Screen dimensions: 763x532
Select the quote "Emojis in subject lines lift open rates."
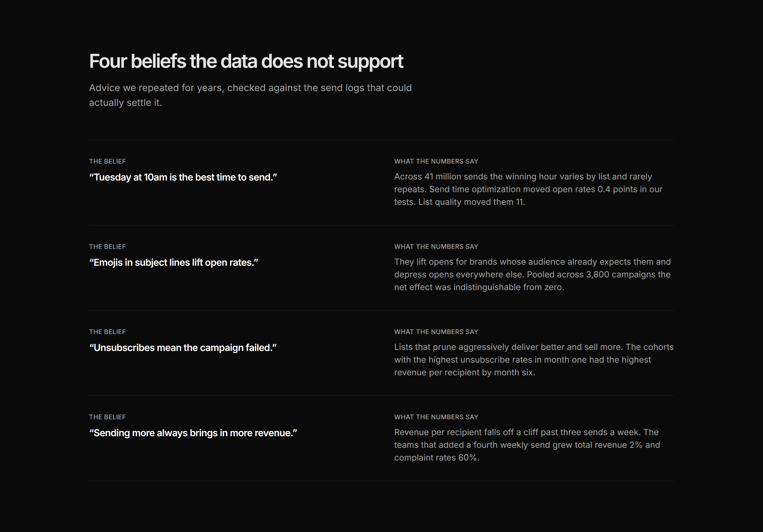click(x=174, y=263)
